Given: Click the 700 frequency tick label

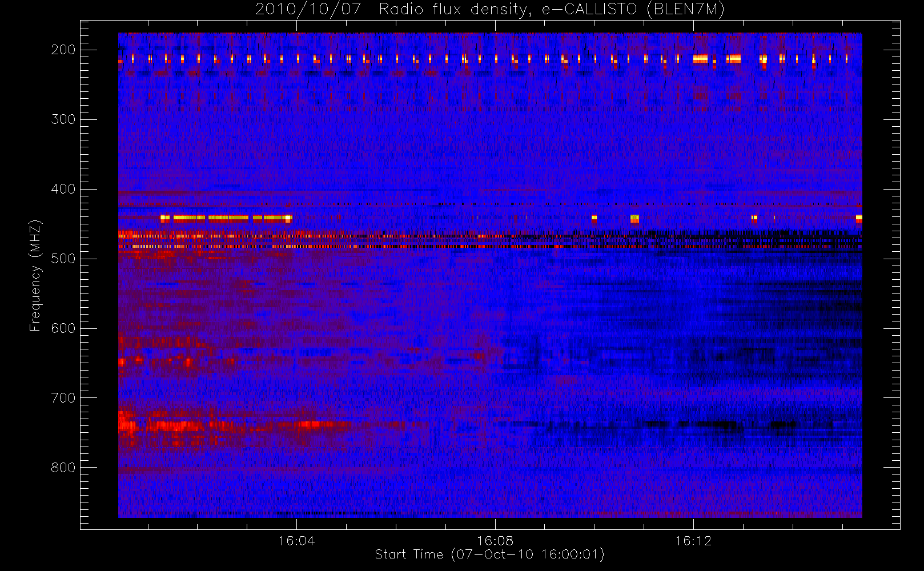Looking at the screenshot, I should click(x=63, y=398).
